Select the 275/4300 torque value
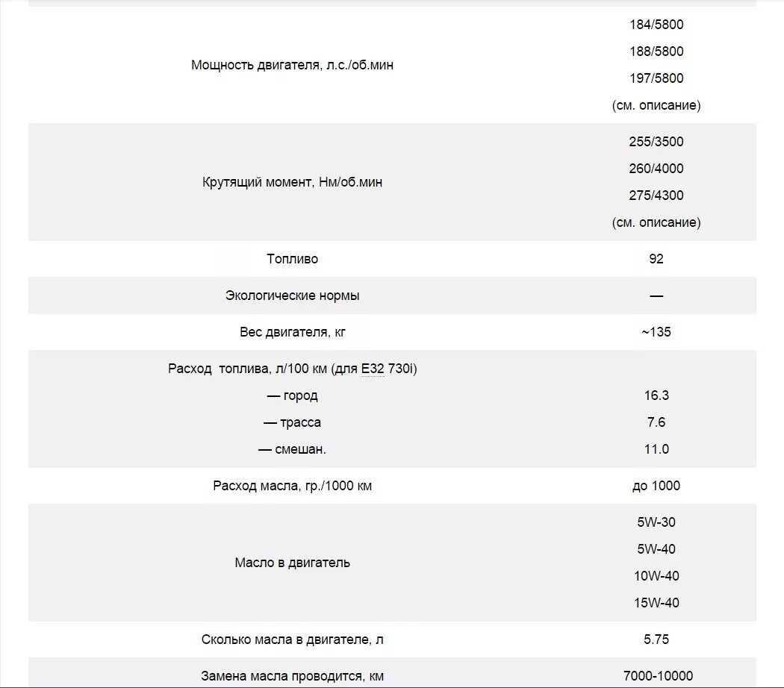Screen dimensions: 784x688 [x=656, y=196]
